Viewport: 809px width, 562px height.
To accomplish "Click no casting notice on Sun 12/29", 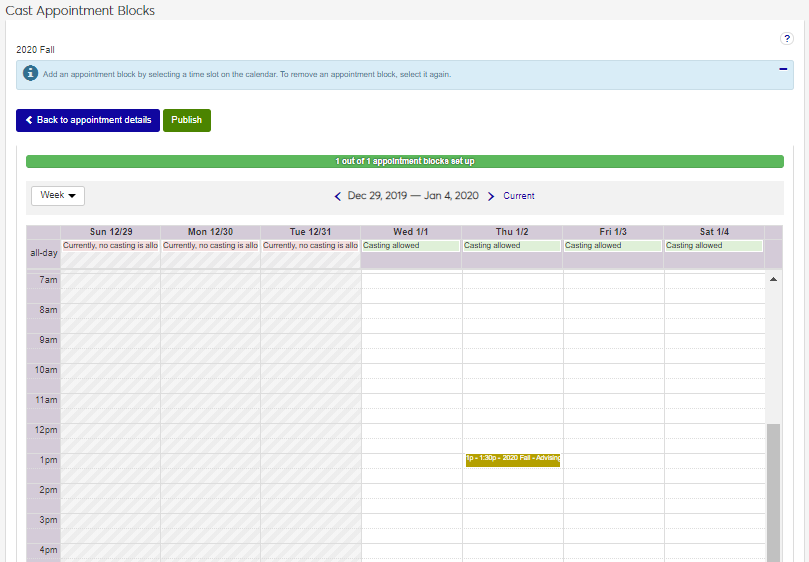I will [x=110, y=245].
